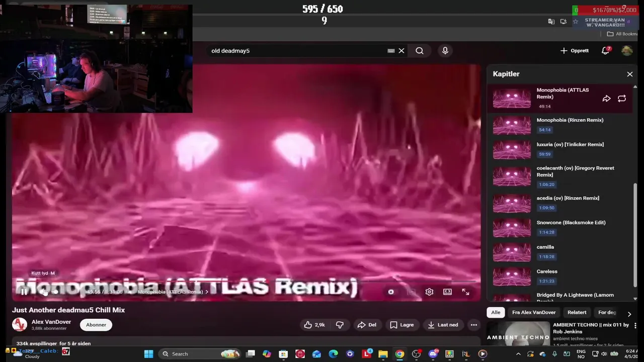
Task: Click the taskbar Search box
Action: pos(200,354)
